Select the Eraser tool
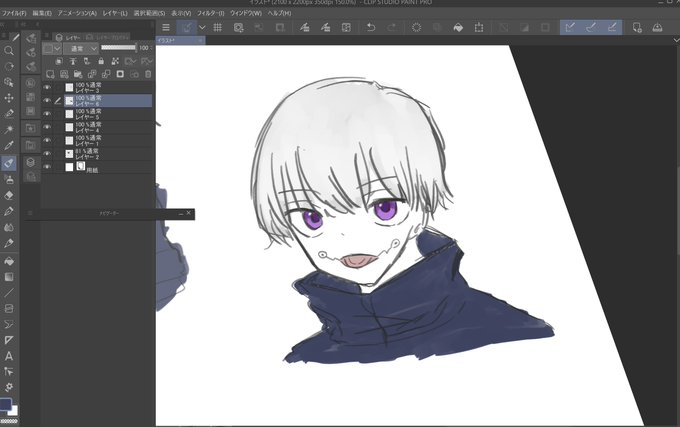 click(x=9, y=196)
